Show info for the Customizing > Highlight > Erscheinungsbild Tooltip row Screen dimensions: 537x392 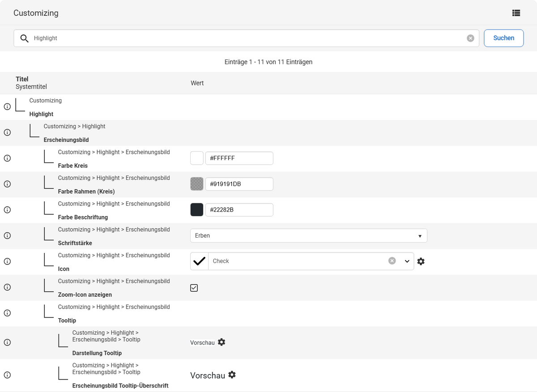coord(7,313)
